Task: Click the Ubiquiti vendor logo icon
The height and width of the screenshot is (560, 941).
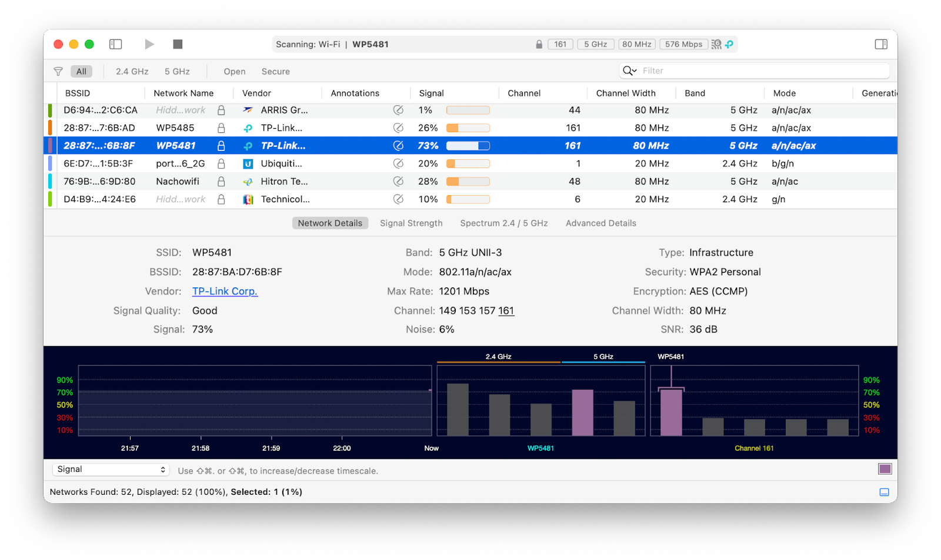Action: click(x=248, y=164)
